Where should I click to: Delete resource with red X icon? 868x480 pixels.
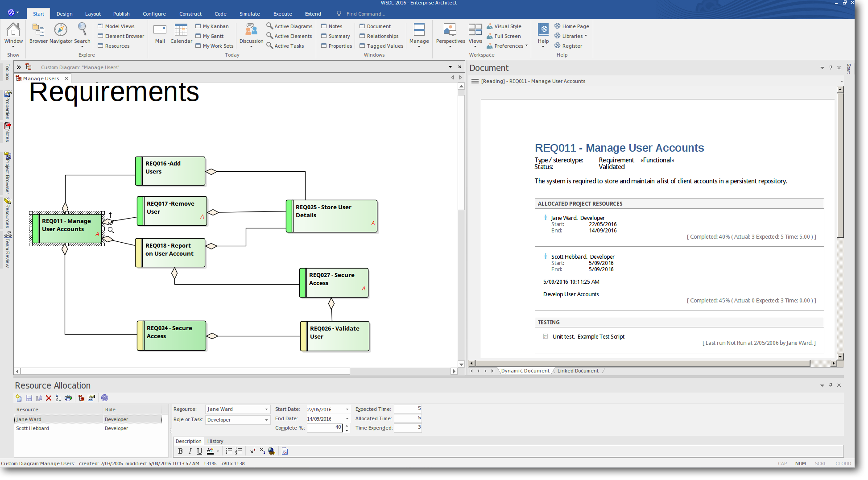tap(49, 398)
